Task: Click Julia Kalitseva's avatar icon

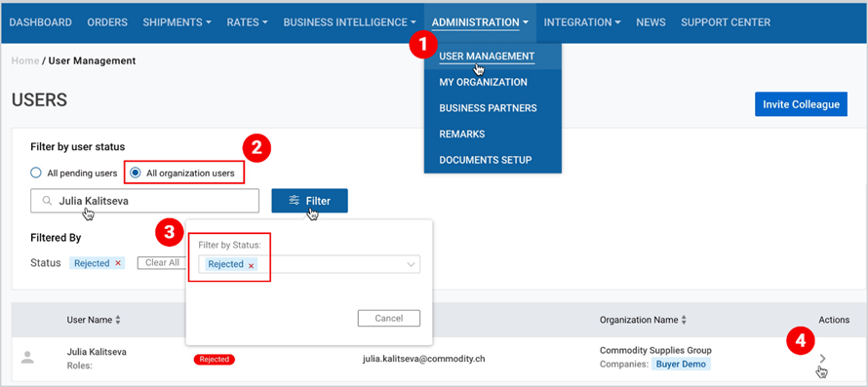Action: [27, 358]
